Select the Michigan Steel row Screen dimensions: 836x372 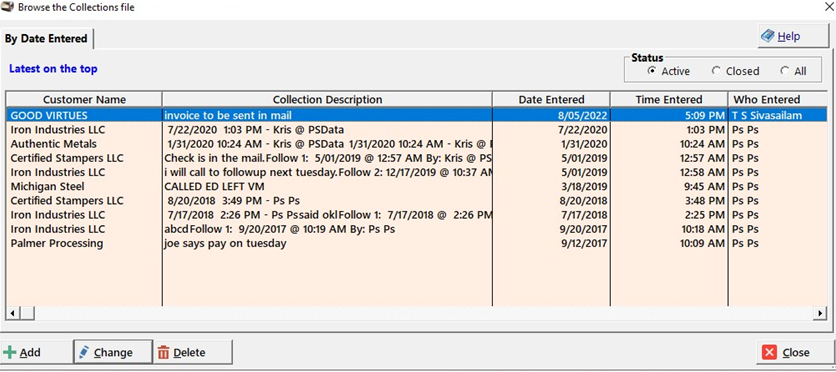click(x=416, y=187)
